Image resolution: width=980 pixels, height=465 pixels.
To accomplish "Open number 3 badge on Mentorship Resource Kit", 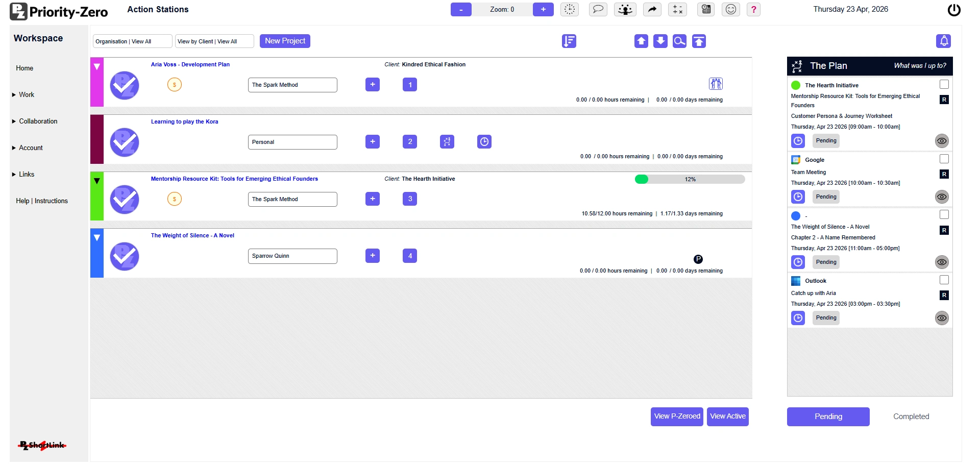I will (410, 199).
